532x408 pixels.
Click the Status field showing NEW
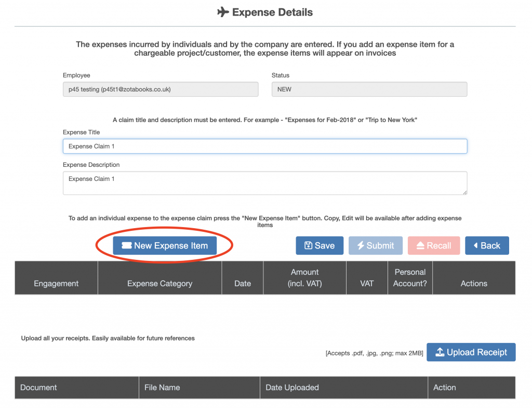pyautogui.click(x=369, y=89)
